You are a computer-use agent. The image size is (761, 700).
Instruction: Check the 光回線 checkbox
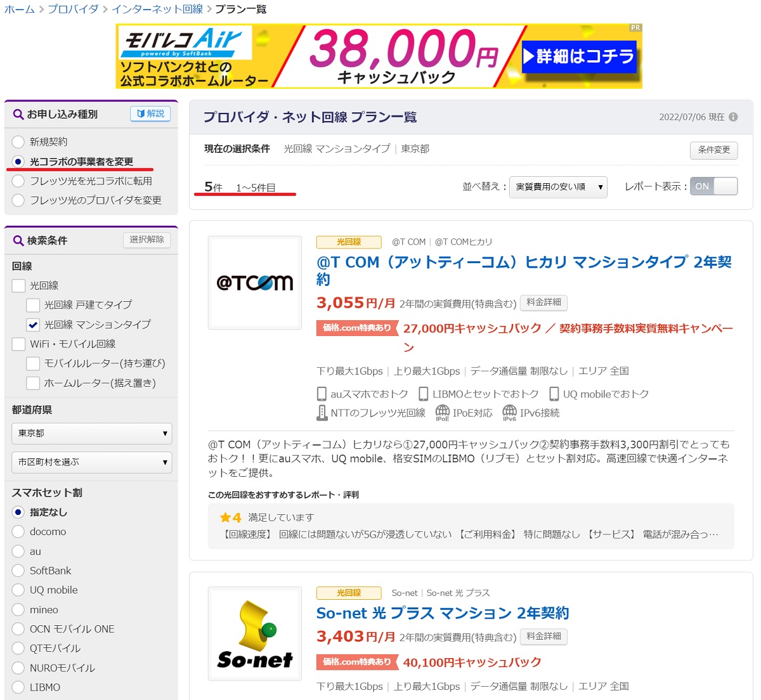tap(18, 285)
